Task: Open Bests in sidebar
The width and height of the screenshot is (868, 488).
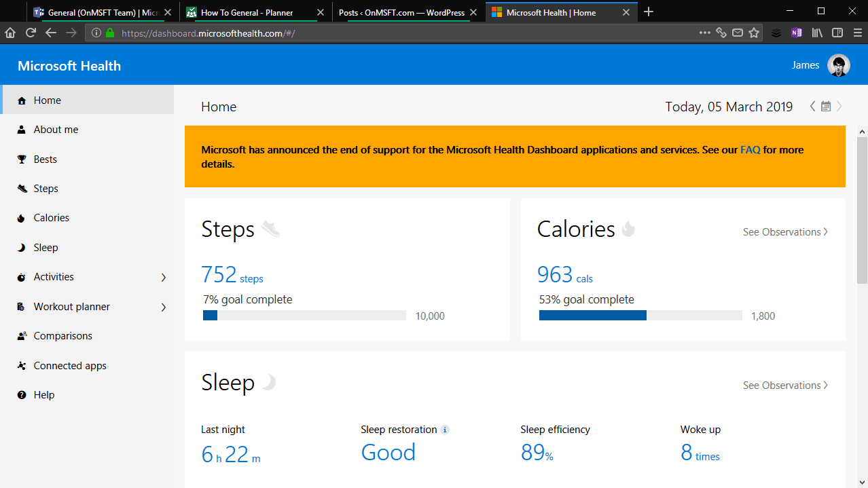Action: coord(87,159)
